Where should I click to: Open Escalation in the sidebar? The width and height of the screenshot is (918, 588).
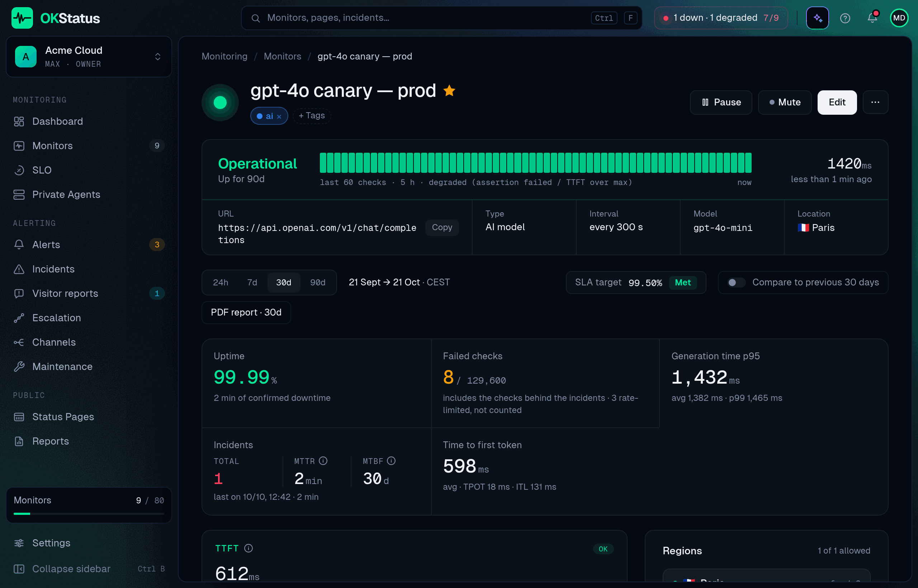point(89,318)
